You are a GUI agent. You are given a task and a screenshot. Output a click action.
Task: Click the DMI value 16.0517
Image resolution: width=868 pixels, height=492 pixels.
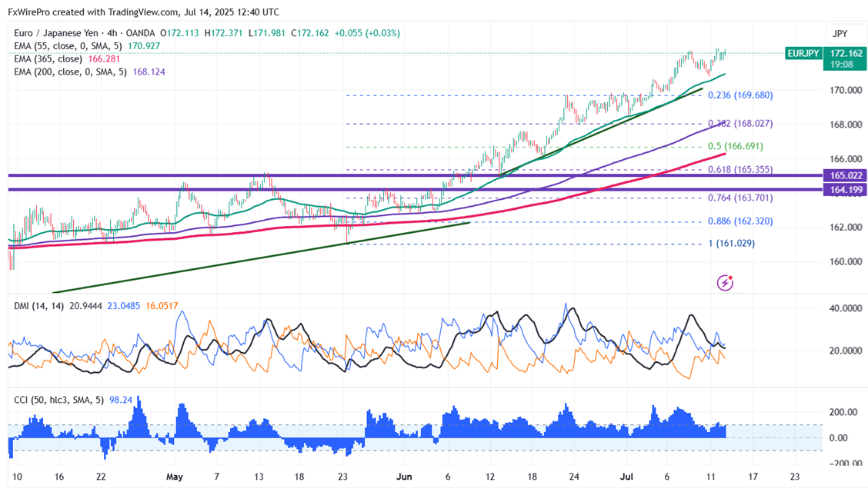point(162,306)
